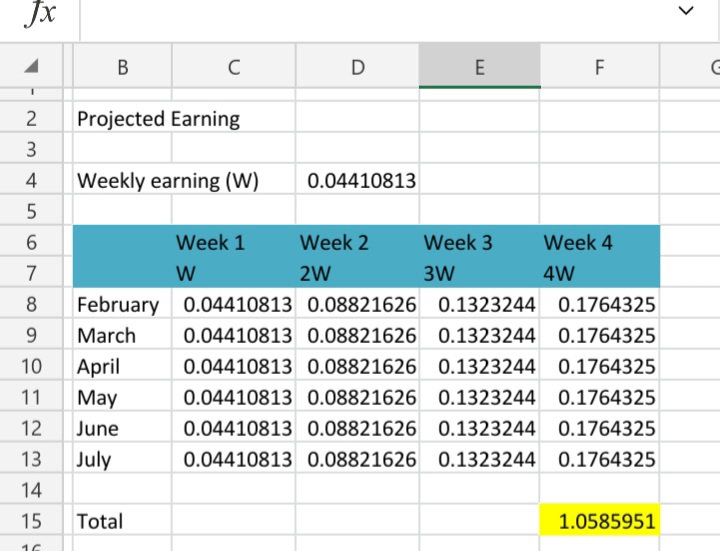Select column C header
This screenshot has width=720, height=551.
pos(234,66)
